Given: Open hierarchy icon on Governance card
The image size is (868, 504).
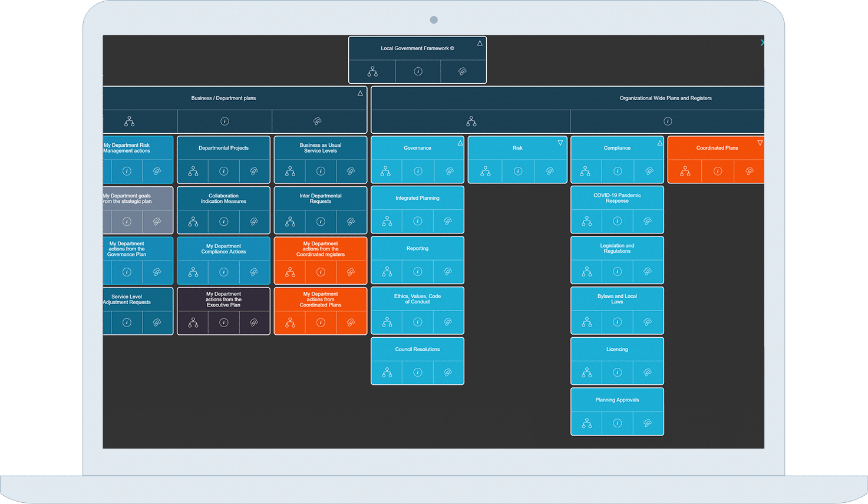Looking at the screenshot, I should (x=385, y=172).
